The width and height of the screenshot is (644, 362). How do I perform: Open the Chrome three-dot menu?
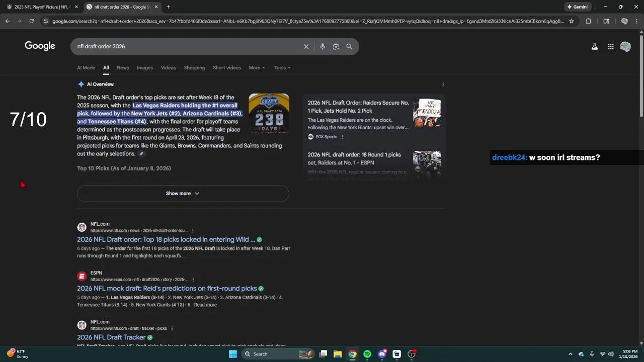pyautogui.click(x=637, y=21)
